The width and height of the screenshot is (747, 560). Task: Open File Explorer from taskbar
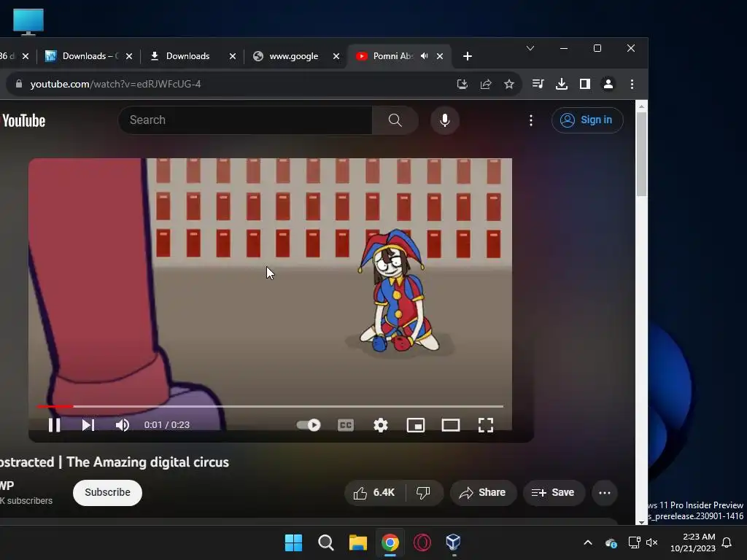point(357,542)
